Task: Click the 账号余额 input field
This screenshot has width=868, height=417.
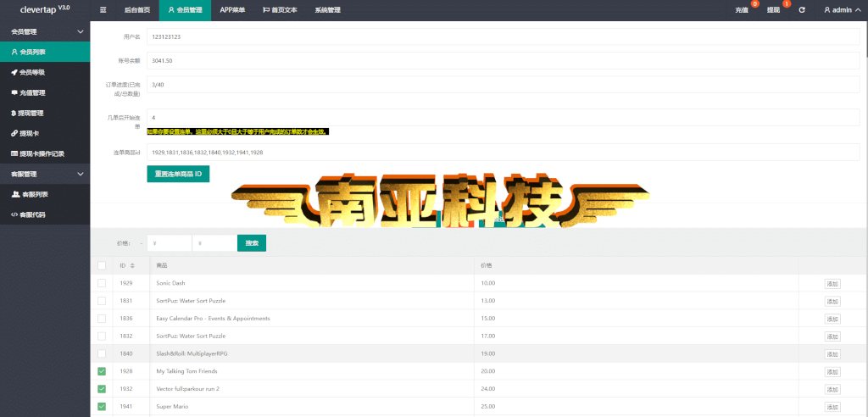Action: pos(504,60)
